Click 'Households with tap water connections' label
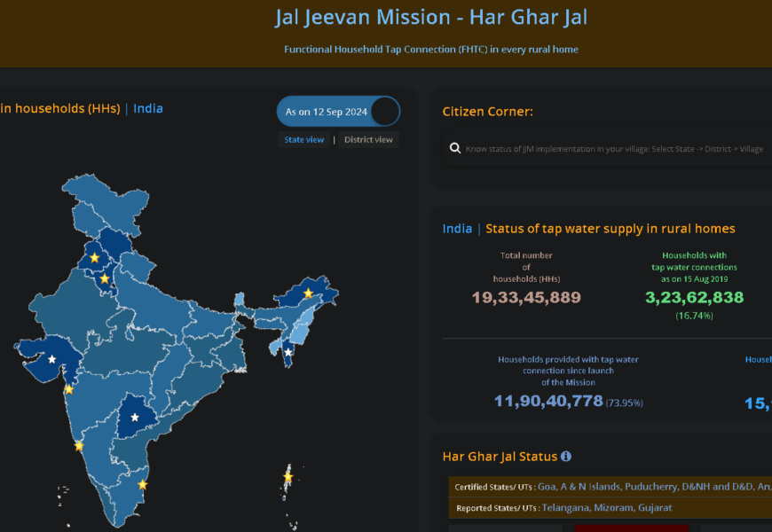772x532 pixels. (x=694, y=267)
